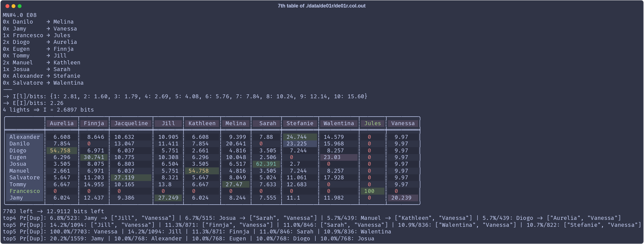Click the yellow minimize window button
This screenshot has width=644, height=244.
pos(14,6)
